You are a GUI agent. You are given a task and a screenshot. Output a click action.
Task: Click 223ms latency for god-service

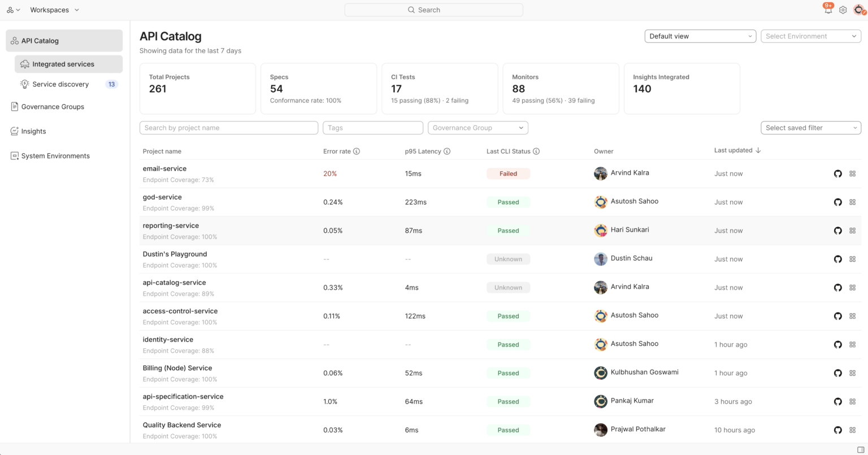click(416, 202)
